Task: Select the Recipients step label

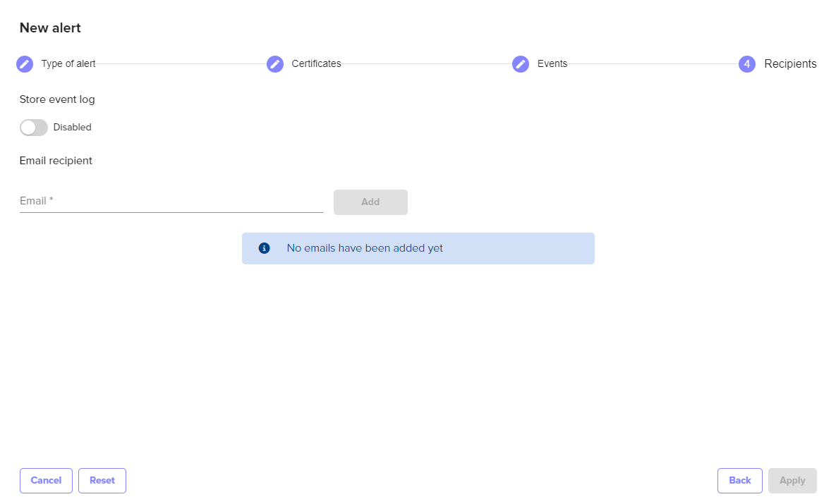Action: pos(790,64)
